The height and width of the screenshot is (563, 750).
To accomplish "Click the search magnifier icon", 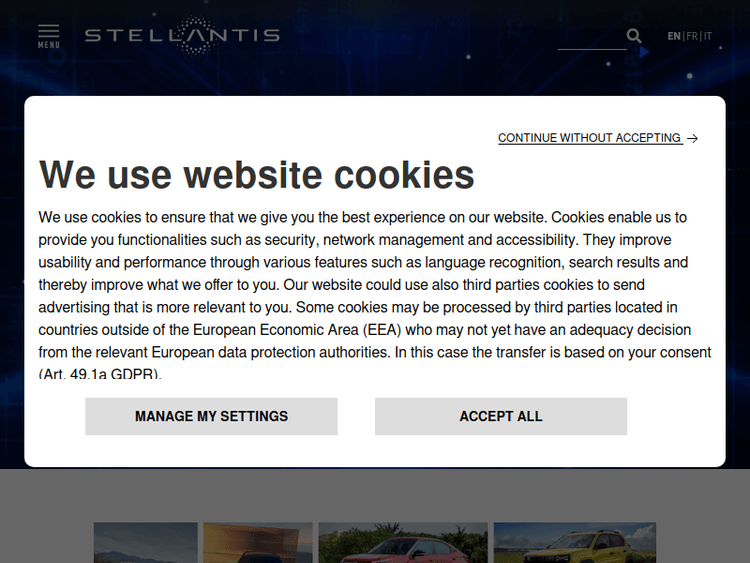I will [x=634, y=36].
